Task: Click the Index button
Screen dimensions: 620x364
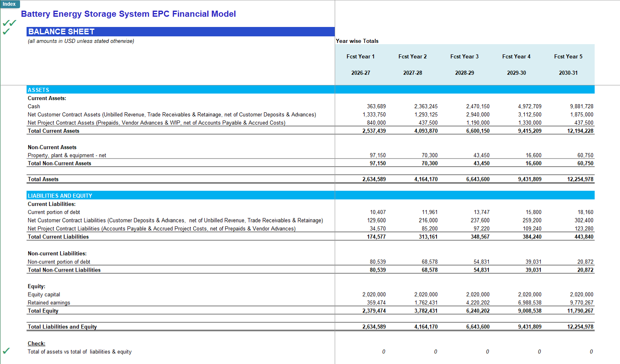Action: [9, 4]
